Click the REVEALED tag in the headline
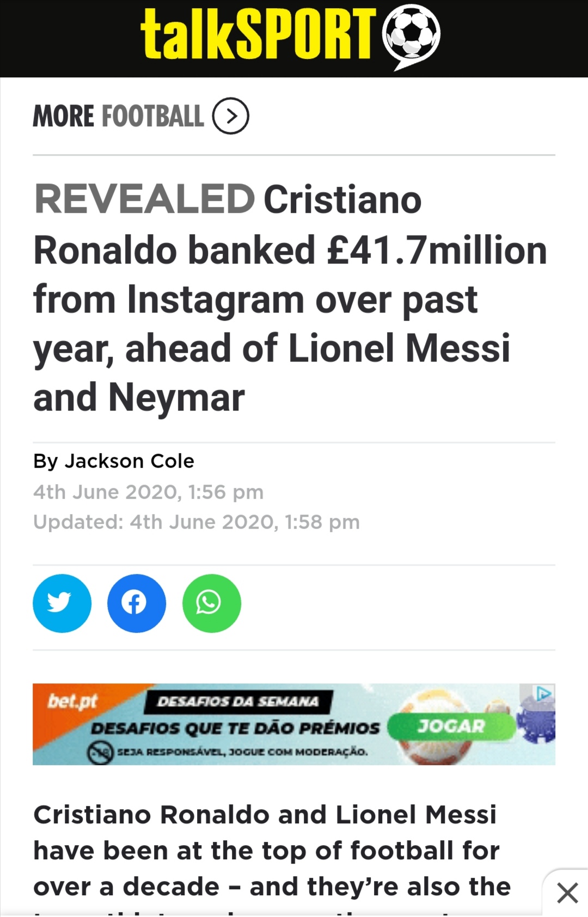The image size is (588, 917). click(144, 199)
